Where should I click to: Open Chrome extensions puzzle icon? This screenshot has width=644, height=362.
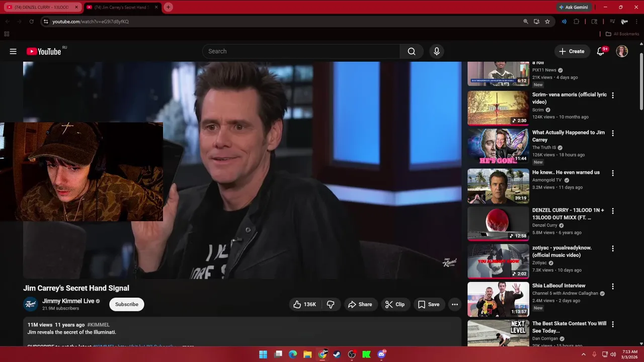(577, 22)
